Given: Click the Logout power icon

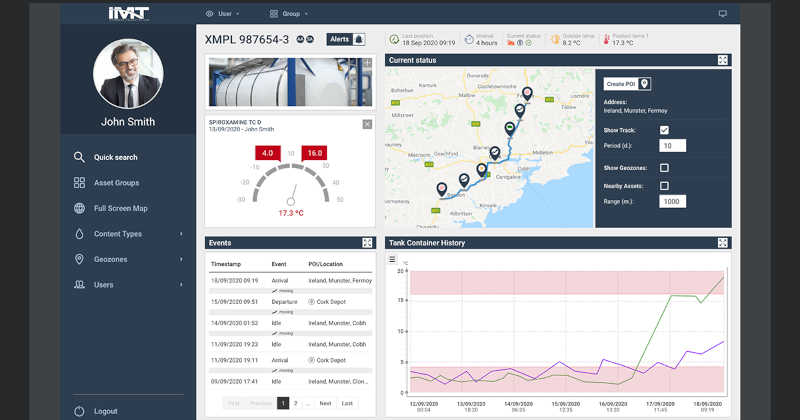Looking at the screenshot, I should point(79,411).
